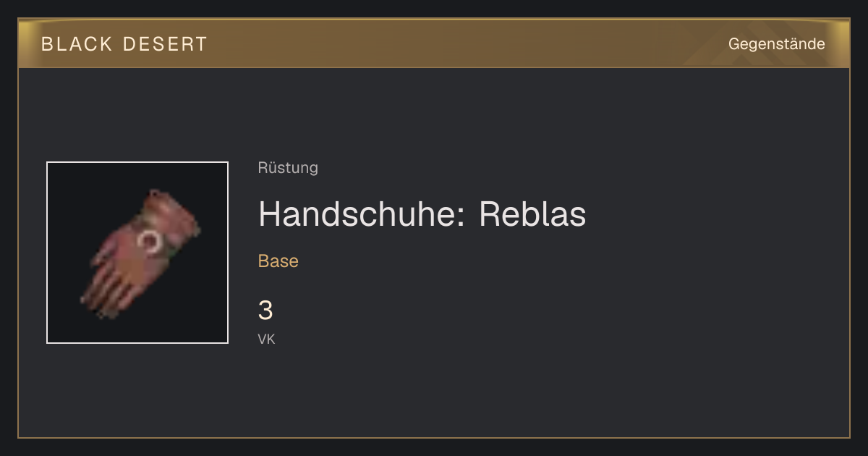Click the gold header banner's middle area
The height and width of the screenshot is (456, 868).
click(434, 43)
